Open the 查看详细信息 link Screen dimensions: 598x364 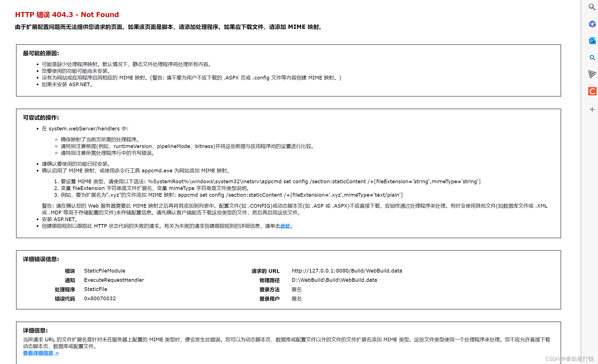tap(41, 353)
